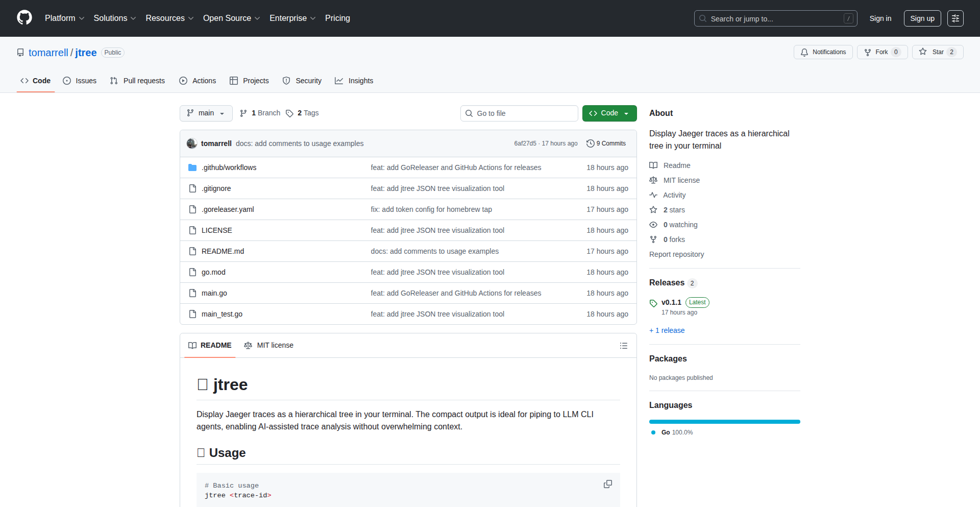Click the tomarrell avatar in commit header
The height and width of the screenshot is (507, 980).
[192, 143]
